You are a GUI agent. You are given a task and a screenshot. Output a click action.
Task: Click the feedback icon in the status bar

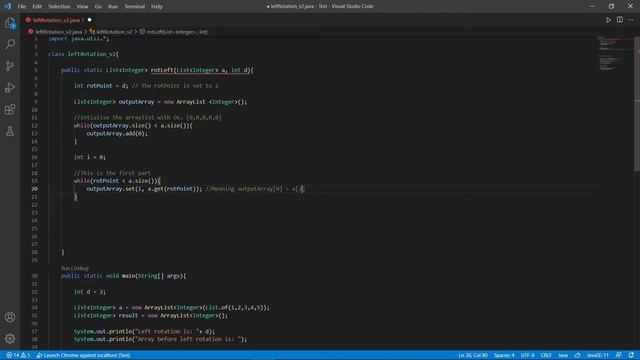pyautogui.click(x=619, y=355)
